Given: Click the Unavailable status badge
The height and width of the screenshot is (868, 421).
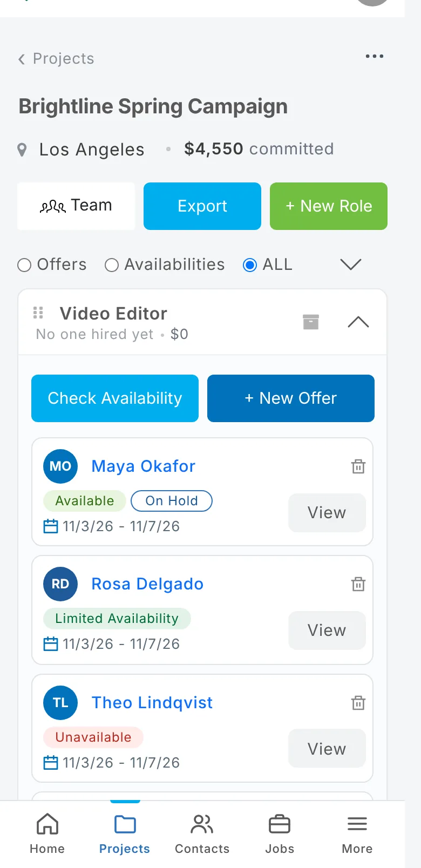Looking at the screenshot, I should click(93, 737).
